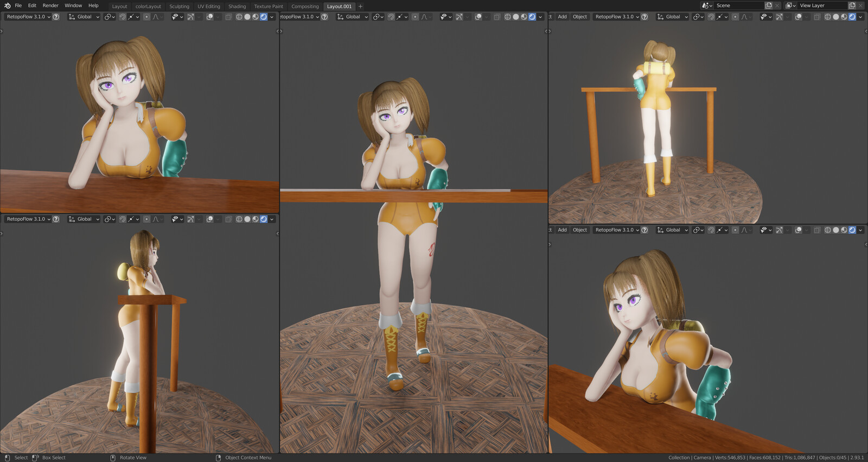Select wireframe shading in bottom-right viewport

point(828,230)
